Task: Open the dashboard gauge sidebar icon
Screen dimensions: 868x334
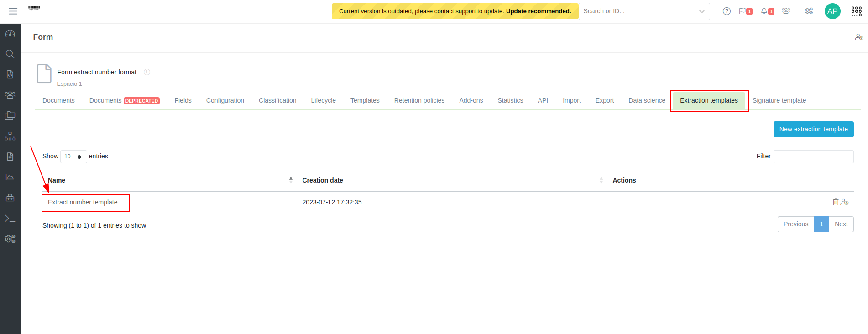Action: [10, 34]
